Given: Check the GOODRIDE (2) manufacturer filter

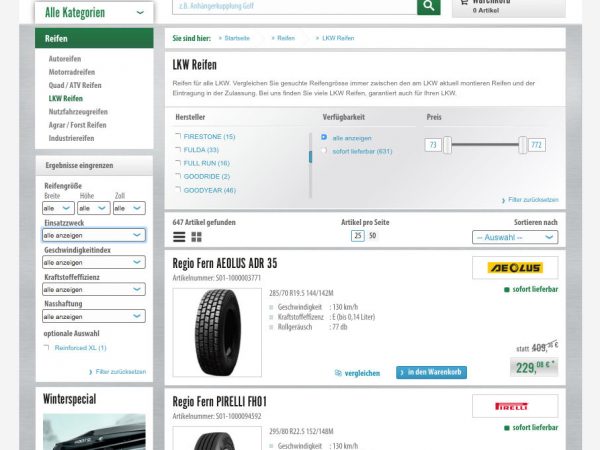Looking at the screenshot, I should click(x=178, y=176).
